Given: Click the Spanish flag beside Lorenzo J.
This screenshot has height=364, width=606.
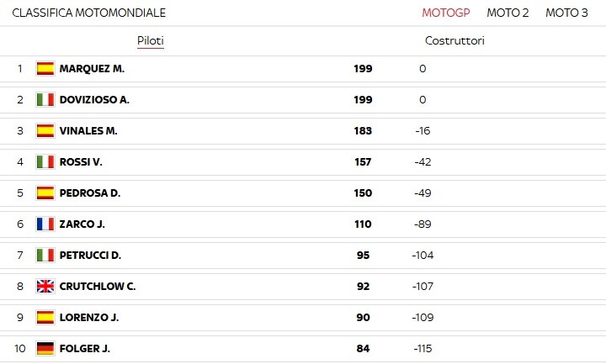Looking at the screenshot, I should (45, 317).
